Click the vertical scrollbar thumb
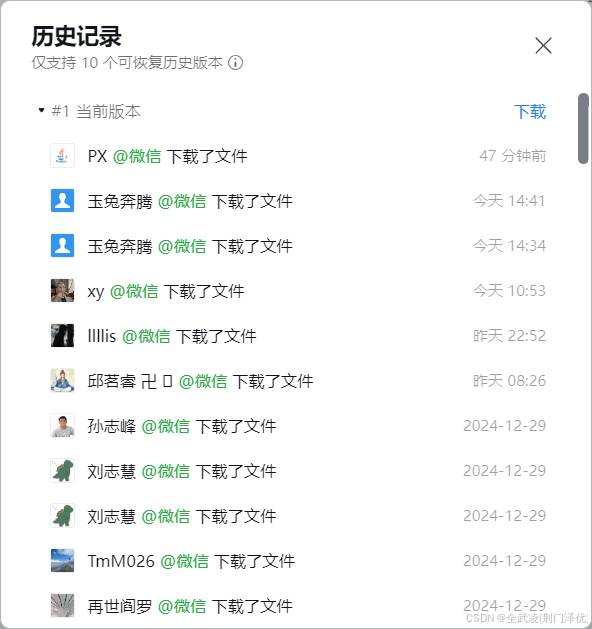The width and height of the screenshot is (592, 629). 583,128
